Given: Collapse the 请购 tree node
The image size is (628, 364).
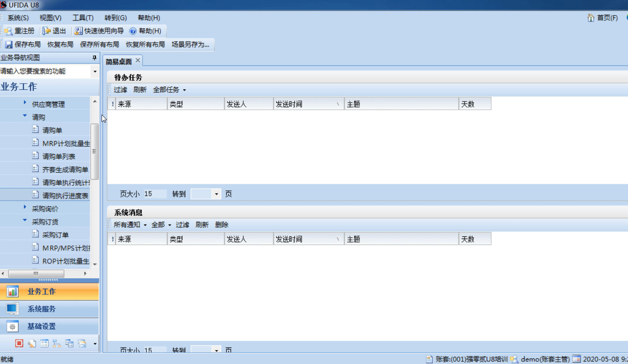Looking at the screenshot, I should (x=25, y=117).
